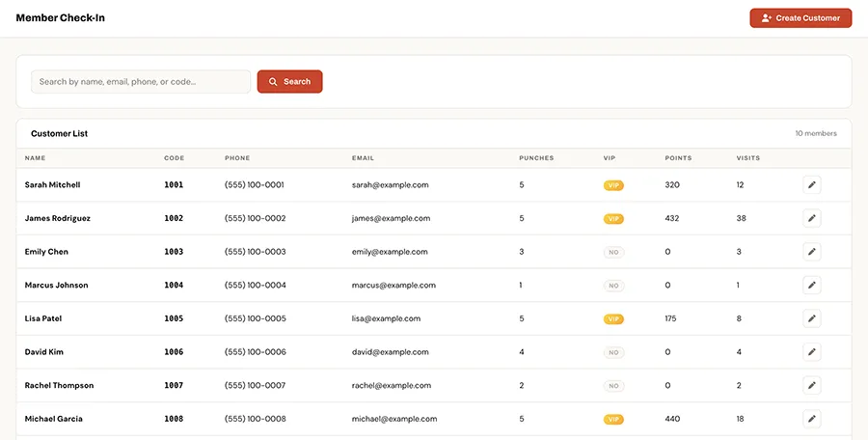This screenshot has height=440, width=868.
Task: Open edit pencil for James Rodriguez
Action: [811, 218]
